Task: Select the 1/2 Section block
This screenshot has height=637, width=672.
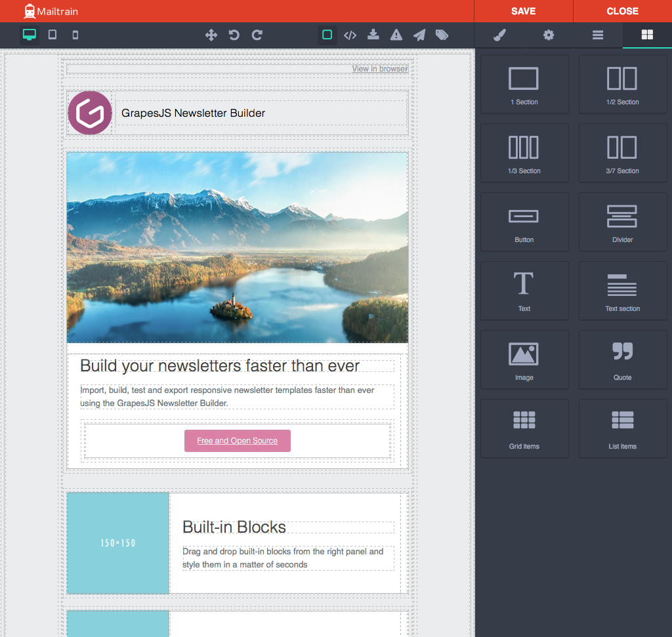Action: click(622, 84)
